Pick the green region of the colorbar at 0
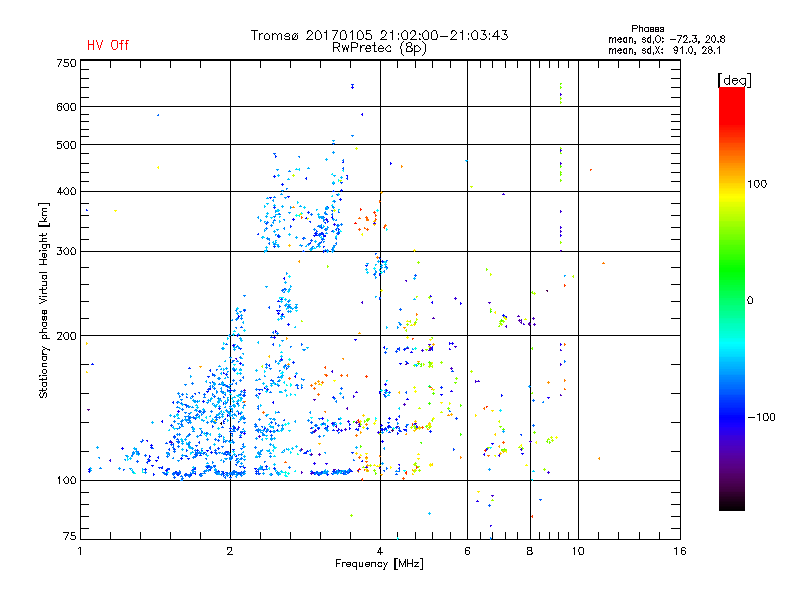800x600 pixels. pos(731,299)
